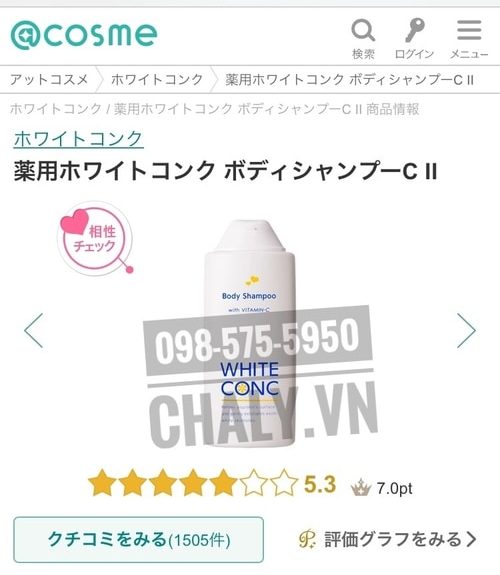Image resolution: width=500 pixels, height=575 pixels.
Task: Click the P points icon
Action: point(307,539)
